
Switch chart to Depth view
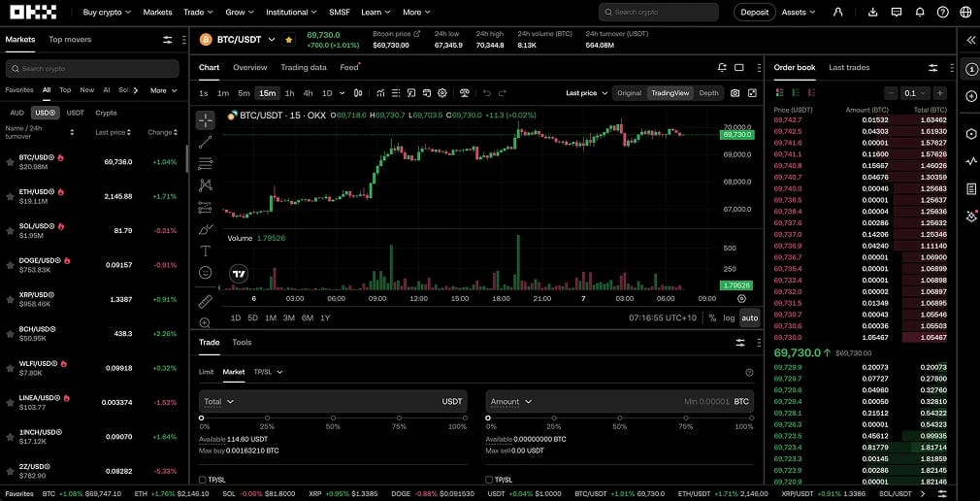point(708,93)
